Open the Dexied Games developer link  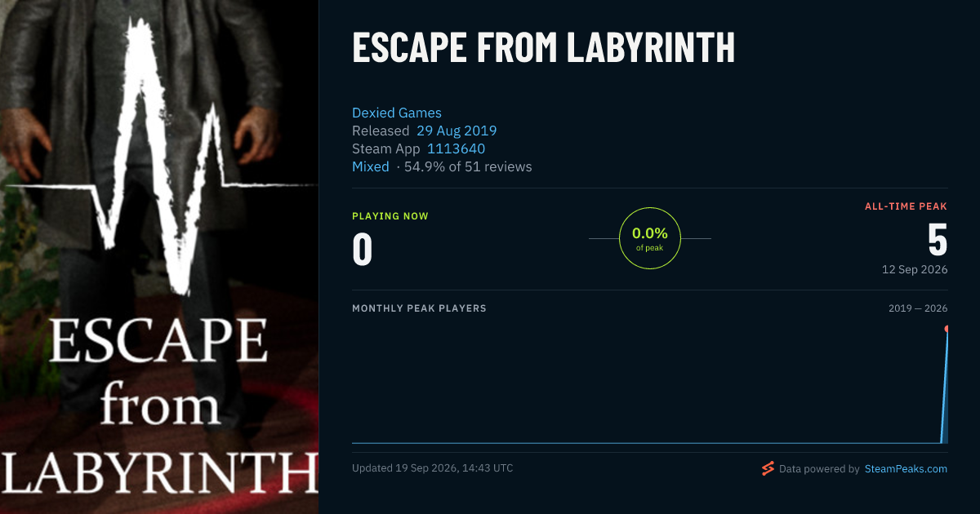pos(397,113)
